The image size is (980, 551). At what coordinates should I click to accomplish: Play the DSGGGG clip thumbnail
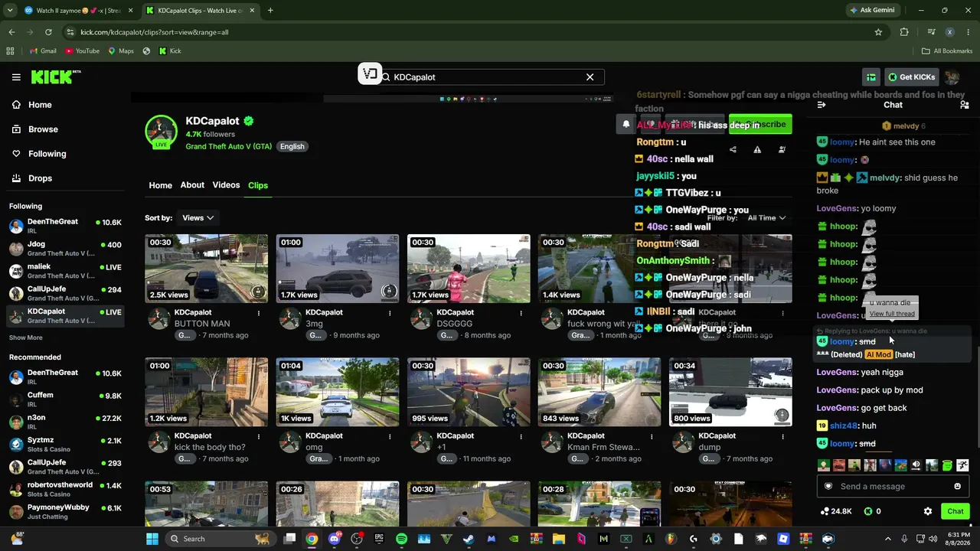469,269
